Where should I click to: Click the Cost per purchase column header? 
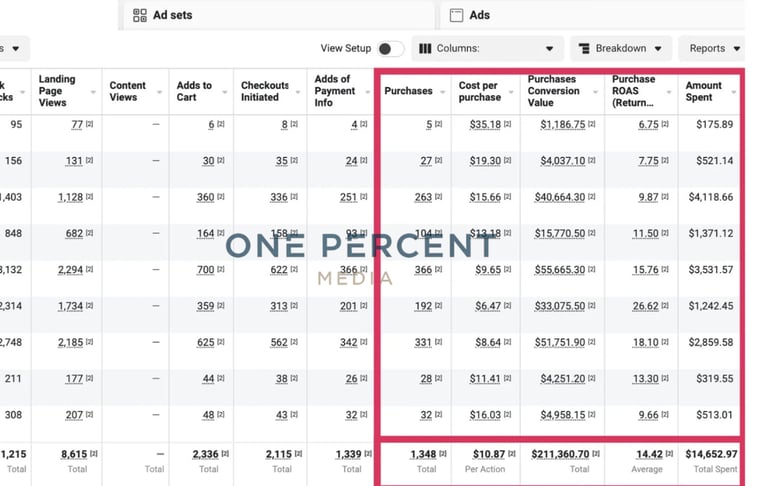(x=480, y=91)
